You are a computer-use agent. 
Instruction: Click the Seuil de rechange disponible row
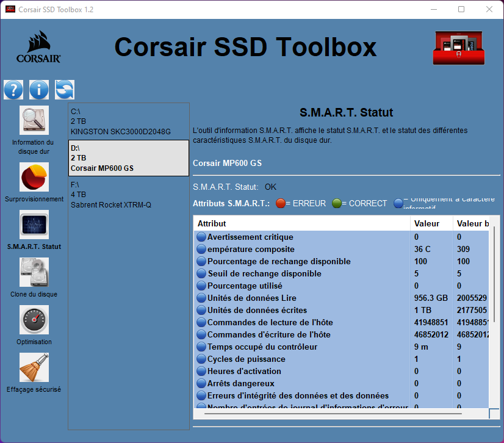click(341, 273)
